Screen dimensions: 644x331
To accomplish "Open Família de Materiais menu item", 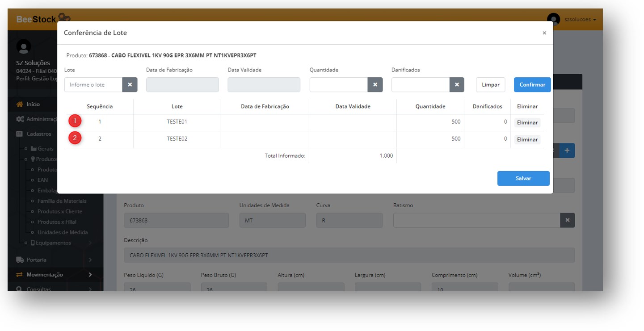I will click(x=62, y=201).
